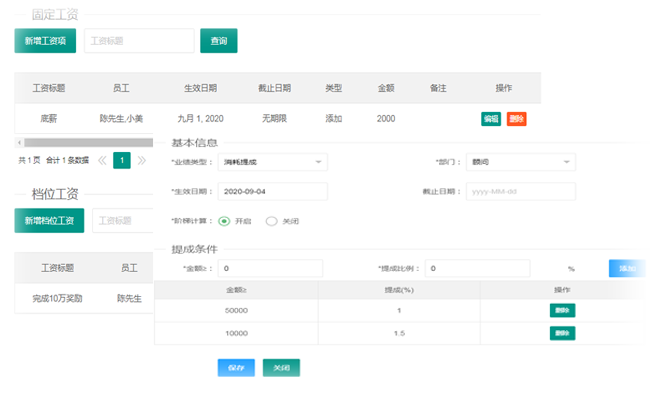Delete the 50000 commission row
Image resolution: width=650 pixels, height=400 pixels.
[562, 310]
